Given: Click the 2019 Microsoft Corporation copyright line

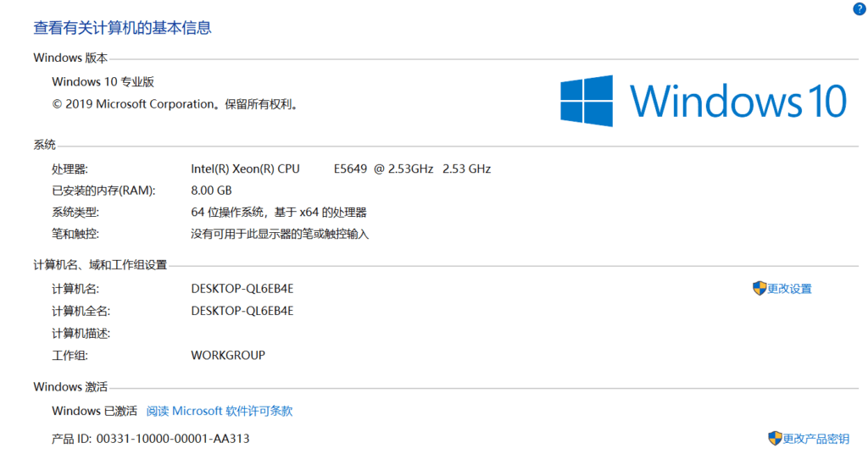Looking at the screenshot, I should (x=175, y=104).
